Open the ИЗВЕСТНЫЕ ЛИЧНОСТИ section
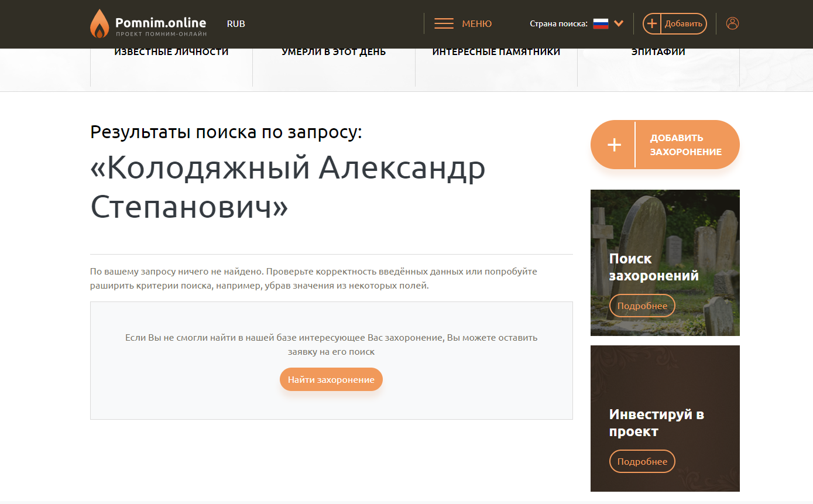813x504 pixels. (x=171, y=53)
